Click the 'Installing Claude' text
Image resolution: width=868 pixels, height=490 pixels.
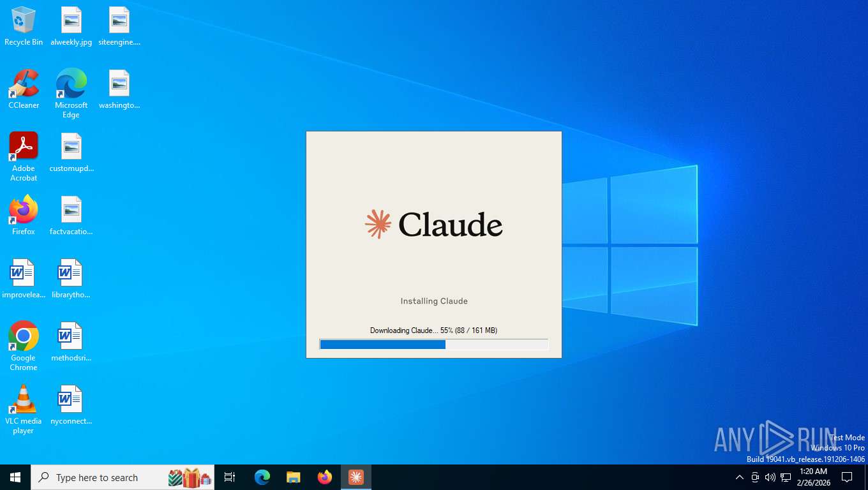[x=434, y=301]
